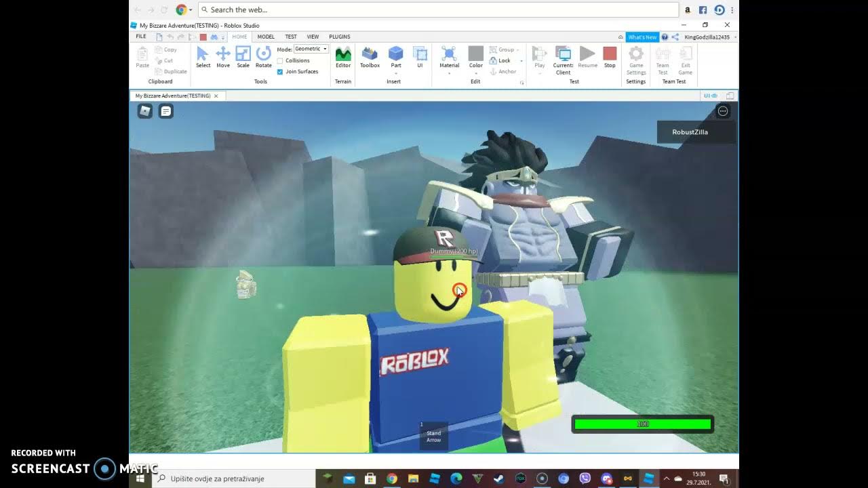Image resolution: width=868 pixels, height=488 pixels.
Task: Click the red stop square in quick access bar
Action: coord(203,37)
